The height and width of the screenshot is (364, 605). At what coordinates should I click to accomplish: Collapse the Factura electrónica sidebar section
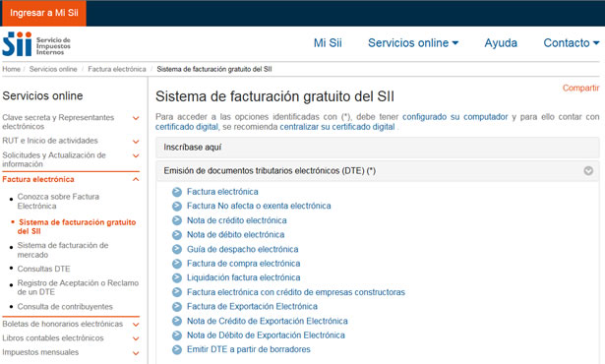pyautogui.click(x=136, y=179)
